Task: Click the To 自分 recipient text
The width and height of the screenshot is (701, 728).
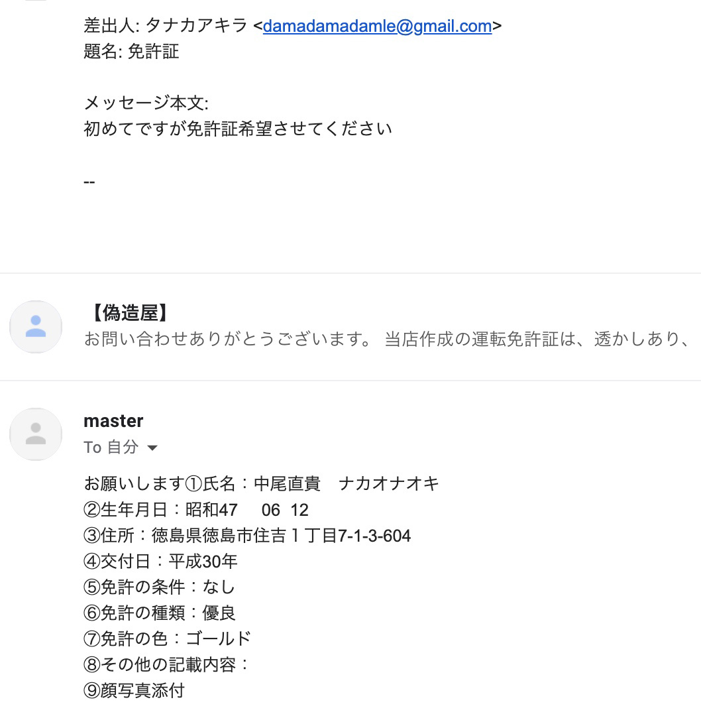Action: click(111, 447)
